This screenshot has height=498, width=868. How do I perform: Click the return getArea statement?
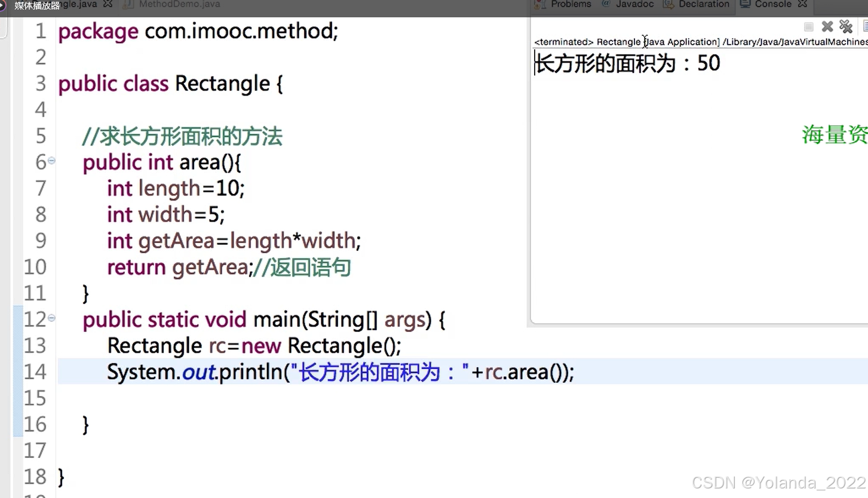pos(179,268)
